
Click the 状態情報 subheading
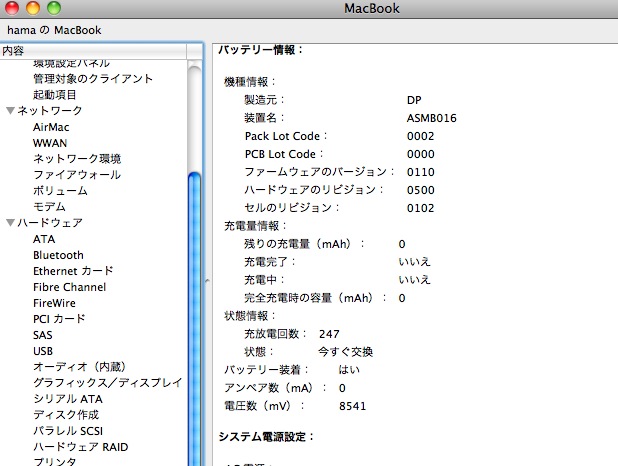249,316
